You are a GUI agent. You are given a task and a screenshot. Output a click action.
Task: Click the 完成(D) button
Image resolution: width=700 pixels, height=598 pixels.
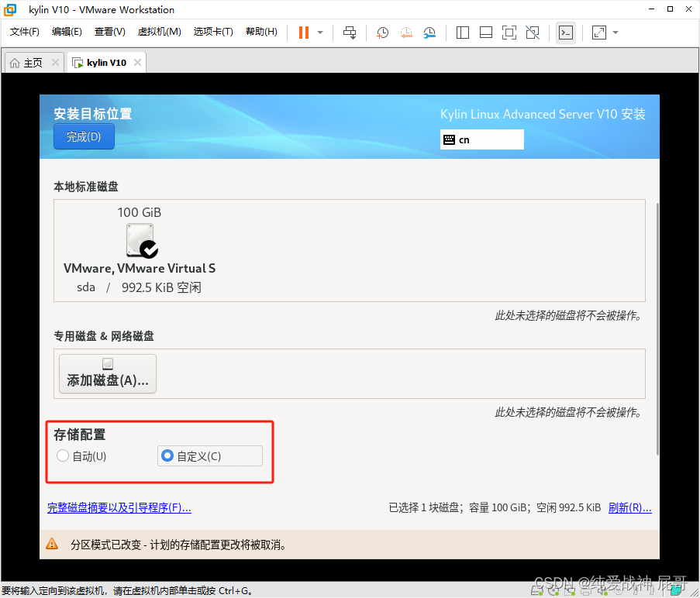84,136
